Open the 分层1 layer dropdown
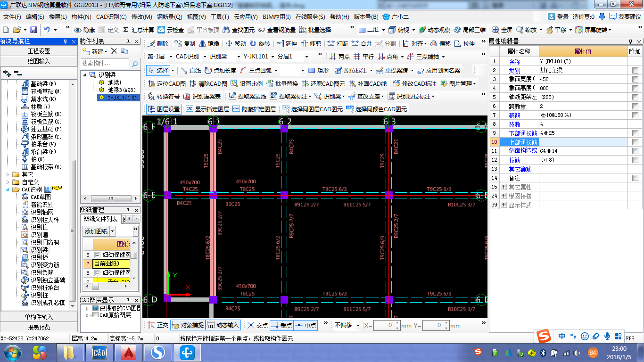Viewport: 644px width, 362px height. point(307,57)
